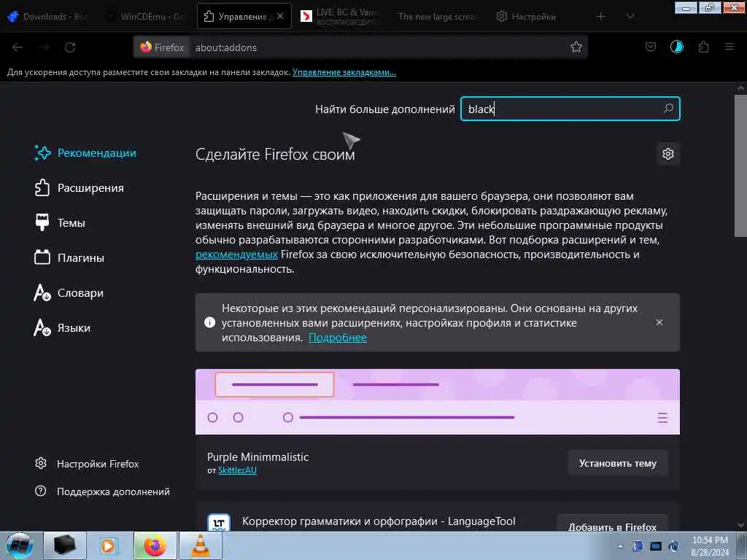The width and height of the screenshot is (747, 560).
Task: Click the info icon in the notice box
Action: point(209,322)
